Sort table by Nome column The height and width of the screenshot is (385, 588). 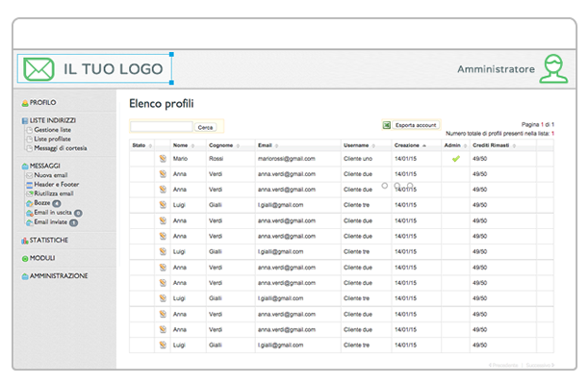pos(184,145)
